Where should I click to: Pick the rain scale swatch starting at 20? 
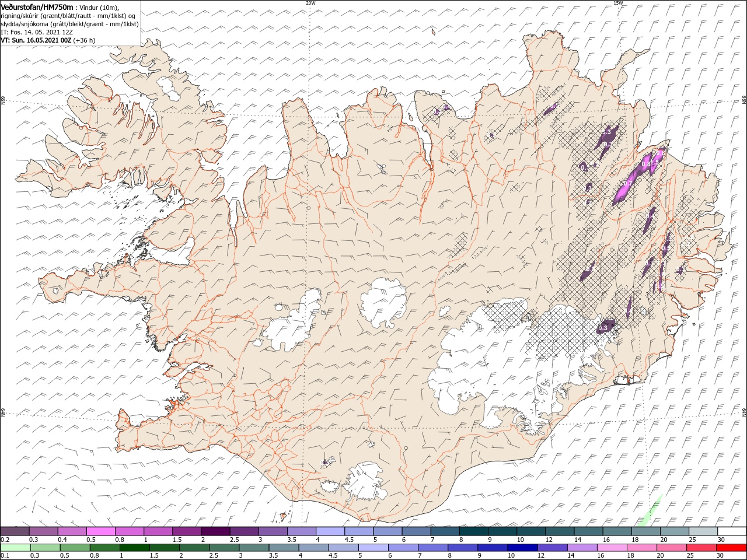coord(671,548)
